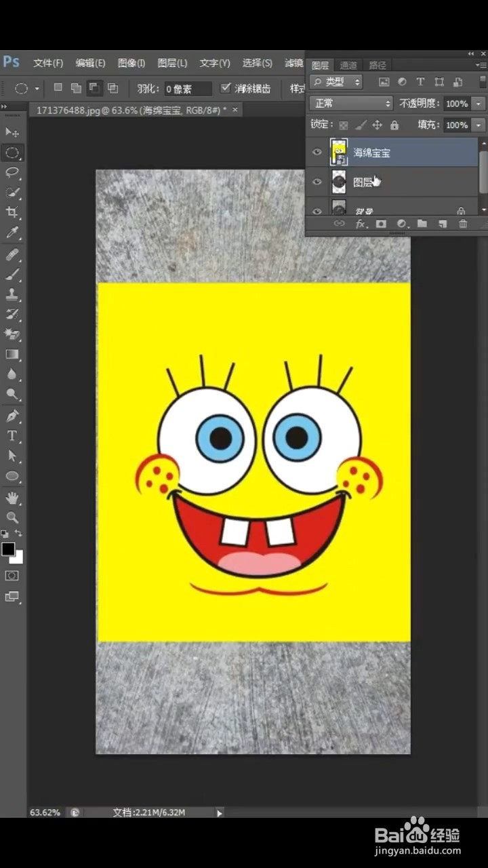Delete the selected layer with trash icon

pyautogui.click(x=463, y=224)
